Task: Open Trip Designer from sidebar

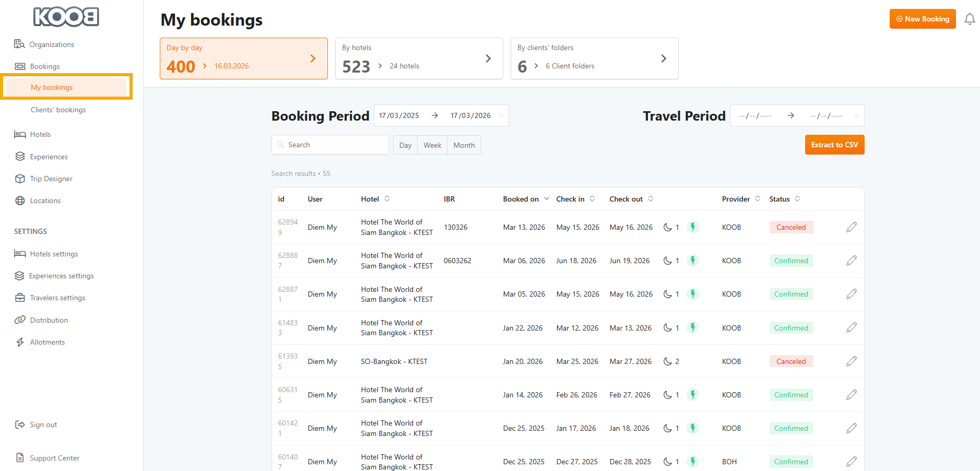Action: (x=51, y=179)
